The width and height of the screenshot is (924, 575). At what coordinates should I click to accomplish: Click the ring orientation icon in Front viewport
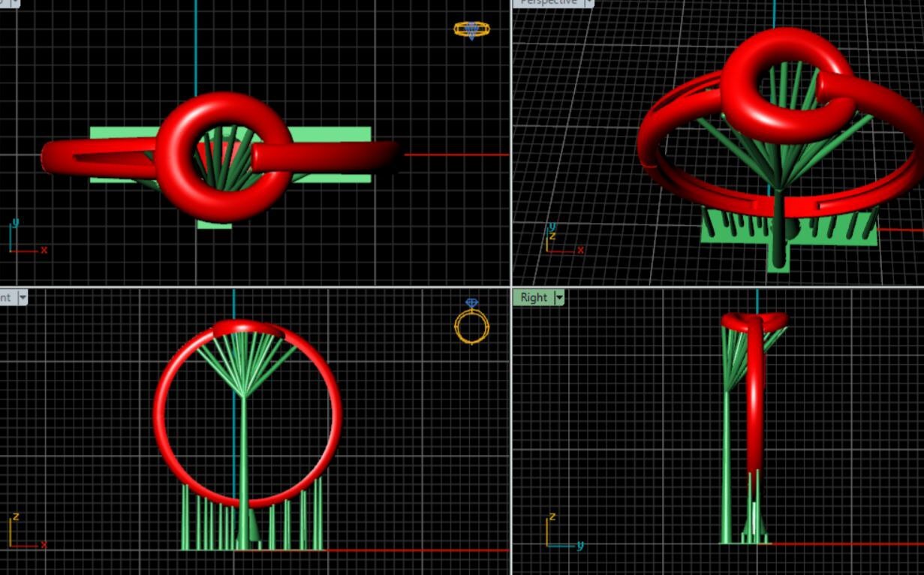pyautogui.click(x=472, y=321)
